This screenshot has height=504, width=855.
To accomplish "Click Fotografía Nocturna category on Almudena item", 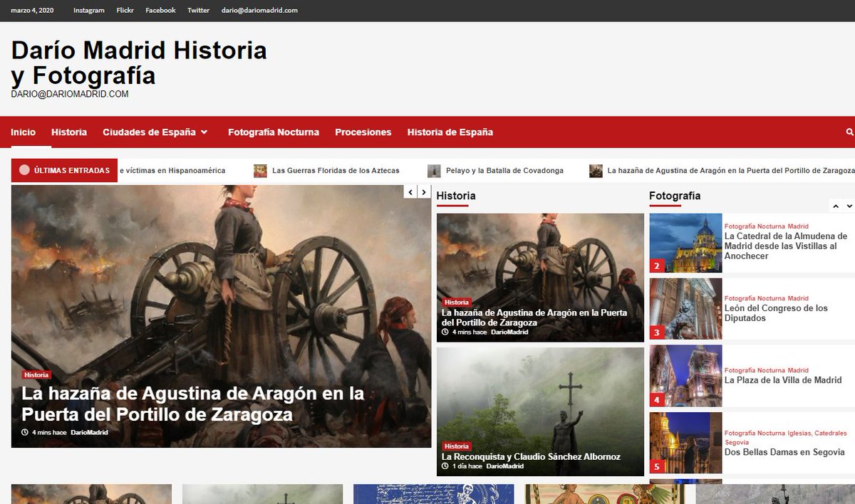I will coord(755,226).
